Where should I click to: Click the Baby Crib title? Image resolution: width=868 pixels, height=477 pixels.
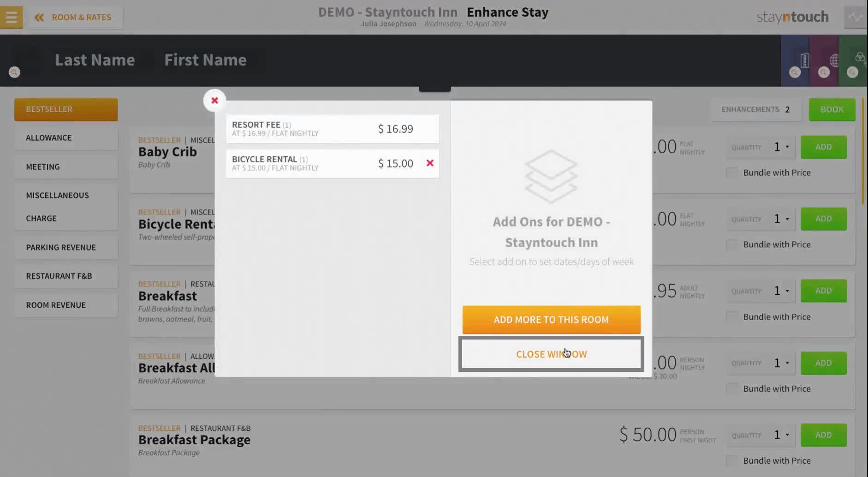(167, 152)
